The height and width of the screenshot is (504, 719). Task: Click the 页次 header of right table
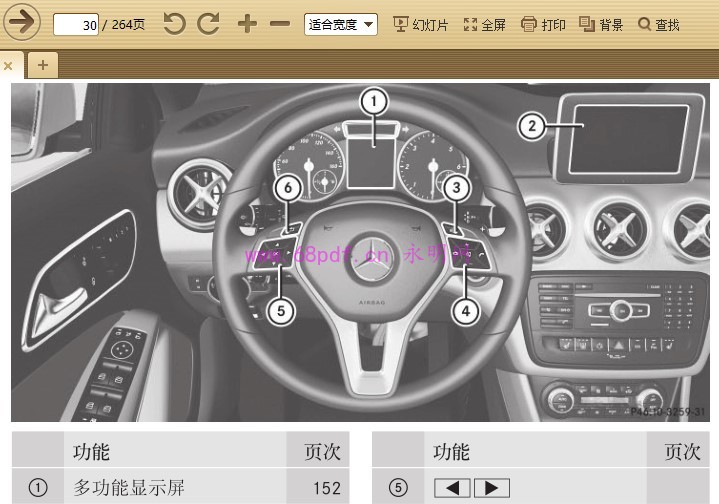(x=682, y=452)
